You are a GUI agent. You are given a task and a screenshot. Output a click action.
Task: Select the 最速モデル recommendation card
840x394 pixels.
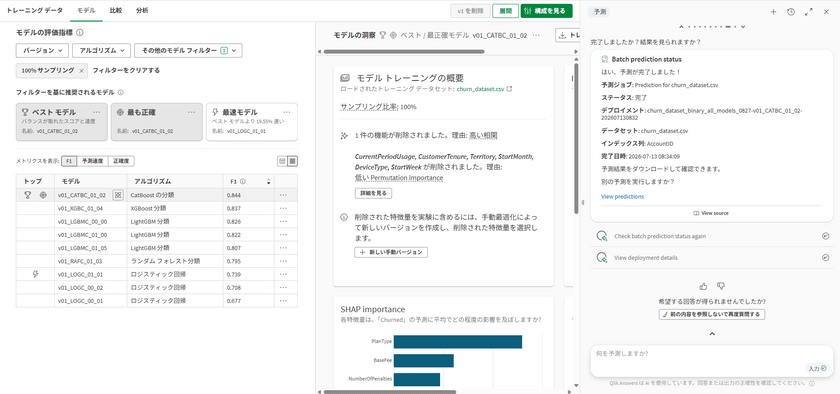click(x=252, y=122)
